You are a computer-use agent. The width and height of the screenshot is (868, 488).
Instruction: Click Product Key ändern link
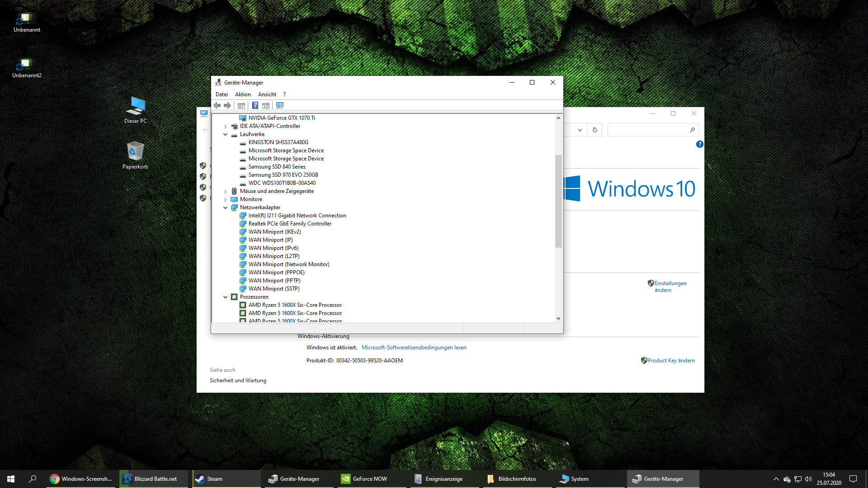[x=671, y=361]
